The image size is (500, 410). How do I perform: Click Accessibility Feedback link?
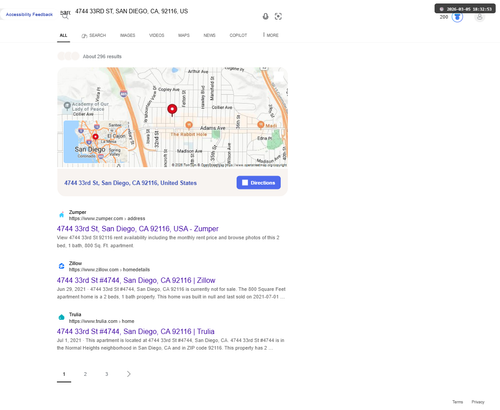coord(29,15)
